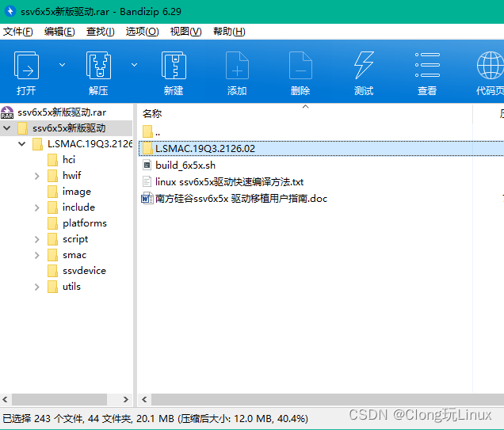The height and width of the screenshot is (430, 504).
Task: Click tree panel horizontal scrollbar thumb
Action: tap(59, 399)
